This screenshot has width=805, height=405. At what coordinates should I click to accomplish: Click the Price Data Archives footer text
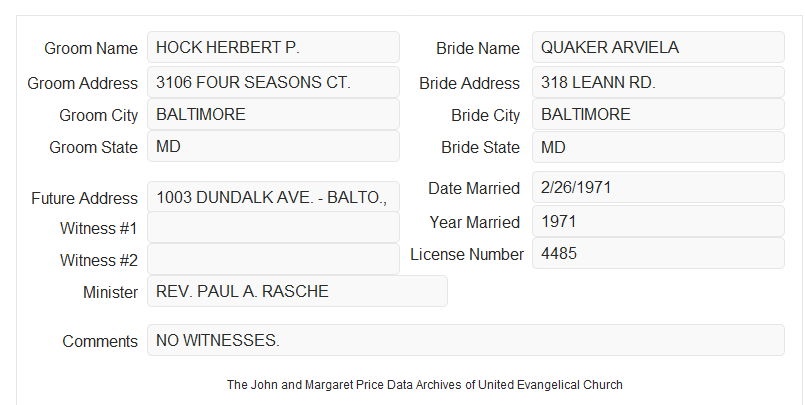(x=425, y=384)
